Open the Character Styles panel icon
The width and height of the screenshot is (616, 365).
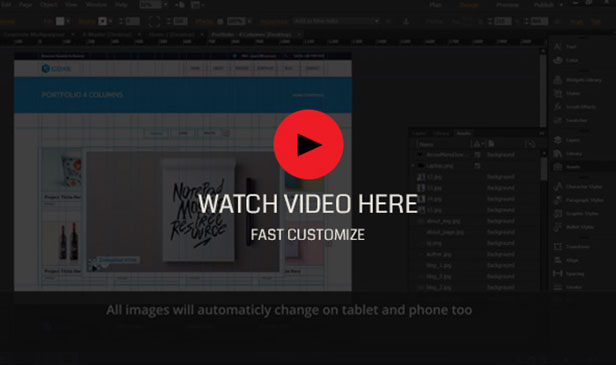coord(557,187)
